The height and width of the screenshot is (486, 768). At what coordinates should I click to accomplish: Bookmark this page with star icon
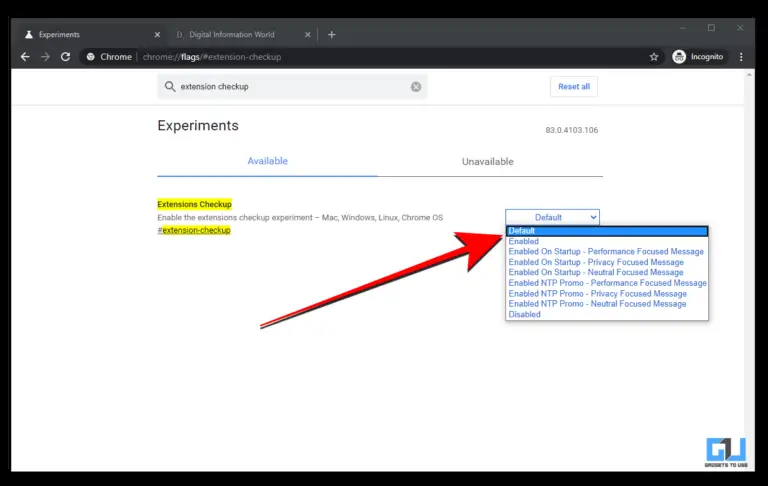pos(654,57)
